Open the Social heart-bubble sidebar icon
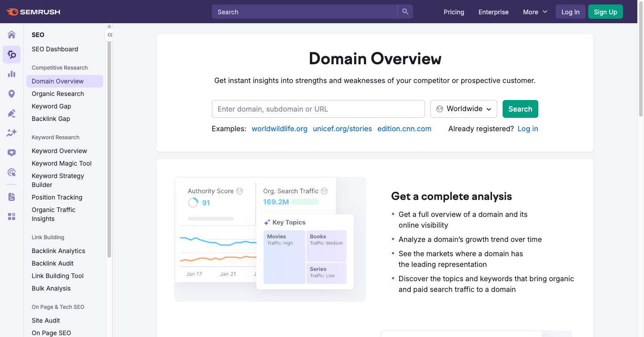644x337 pixels. (12, 153)
